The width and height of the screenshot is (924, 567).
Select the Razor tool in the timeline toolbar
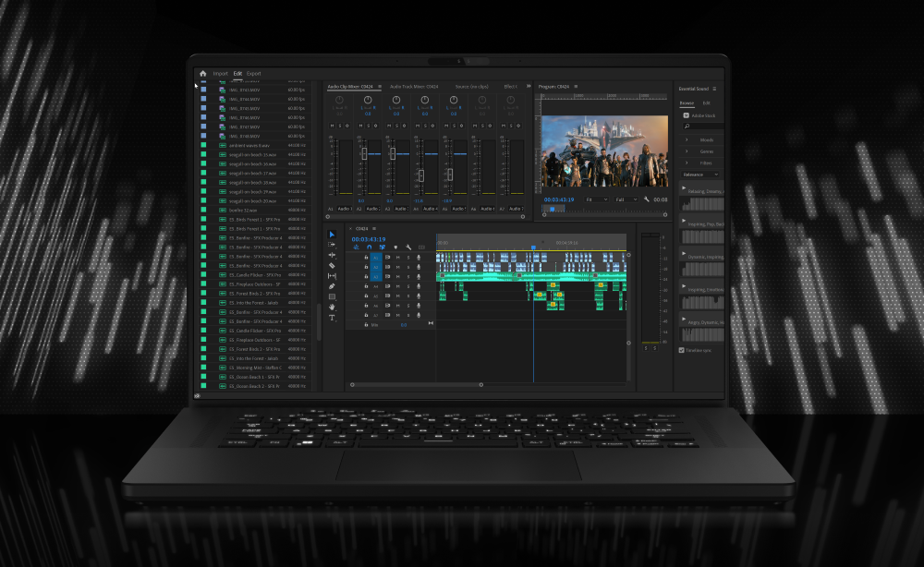point(332,265)
